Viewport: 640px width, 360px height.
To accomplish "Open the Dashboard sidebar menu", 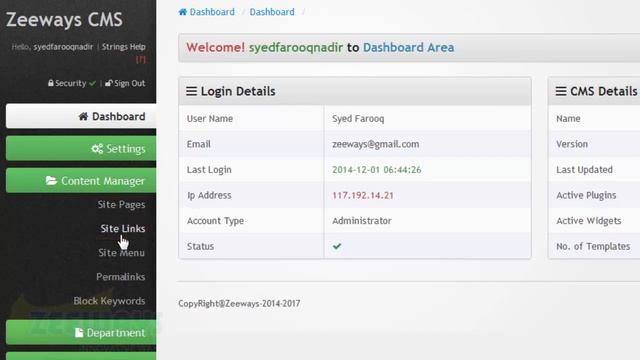I will (x=81, y=116).
